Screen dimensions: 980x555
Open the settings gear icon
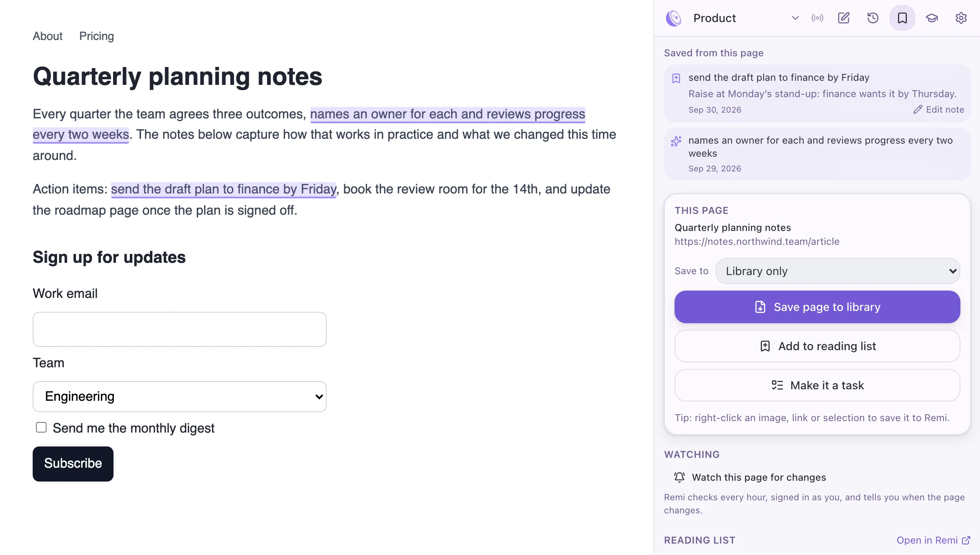pyautogui.click(x=961, y=18)
